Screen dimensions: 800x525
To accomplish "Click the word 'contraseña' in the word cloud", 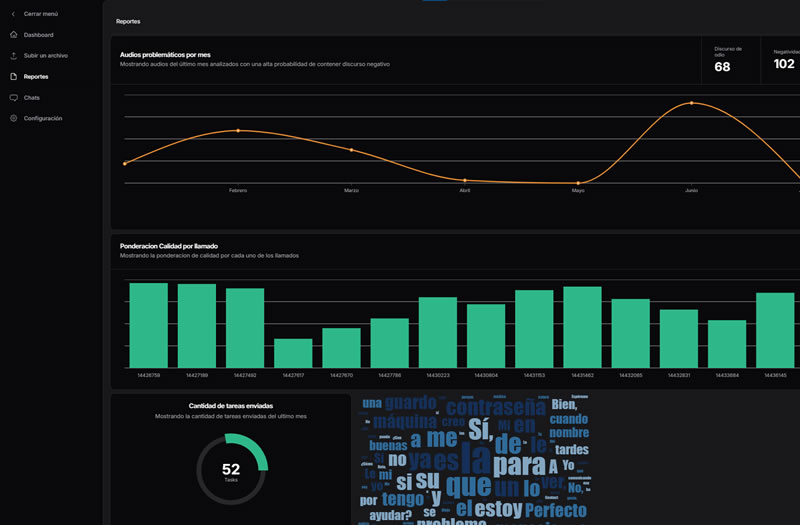I will [495, 407].
